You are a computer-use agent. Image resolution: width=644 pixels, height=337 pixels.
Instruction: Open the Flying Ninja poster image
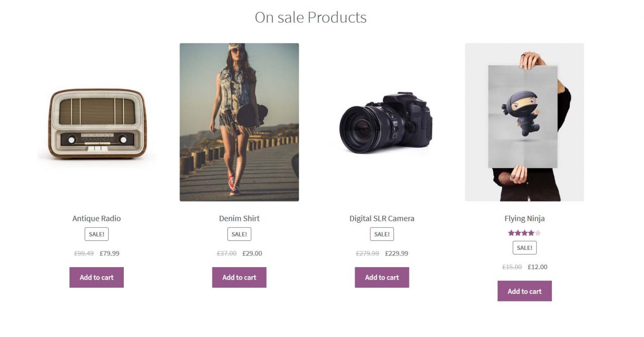coord(524,122)
